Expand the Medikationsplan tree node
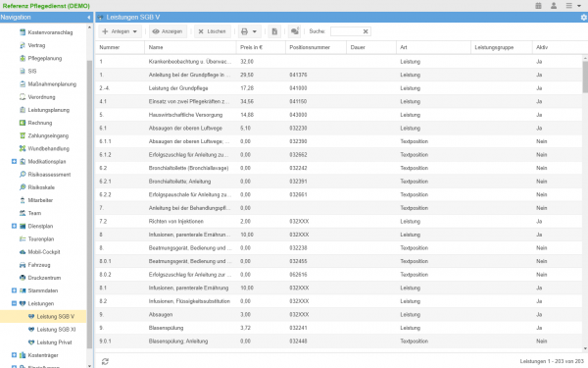Image resolution: width=588 pixels, height=368 pixels. coord(14,162)
